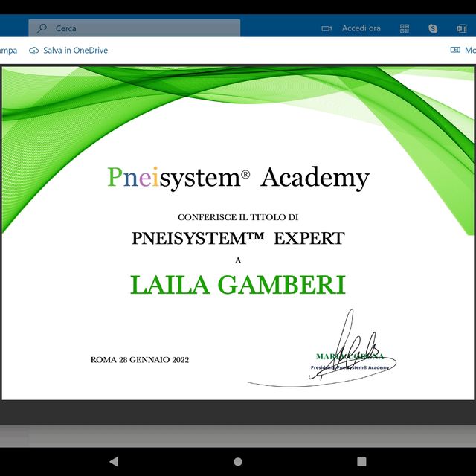Tap the Android recent apps button
This screenshot has width=476, height=476.
(x=361, y=461)
